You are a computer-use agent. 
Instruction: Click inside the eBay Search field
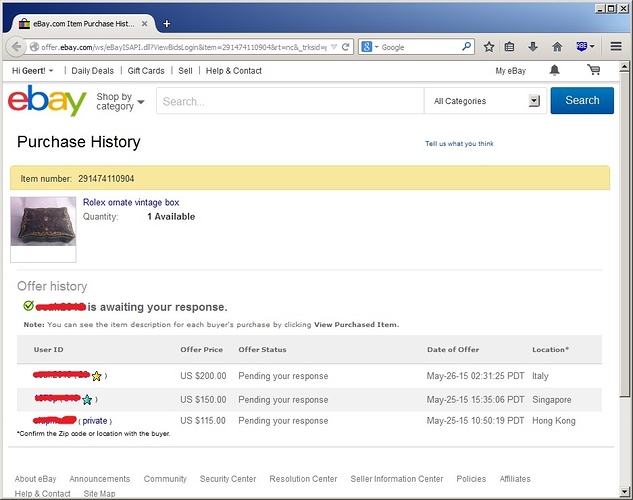pyautogui.click(x=290, y=101)
